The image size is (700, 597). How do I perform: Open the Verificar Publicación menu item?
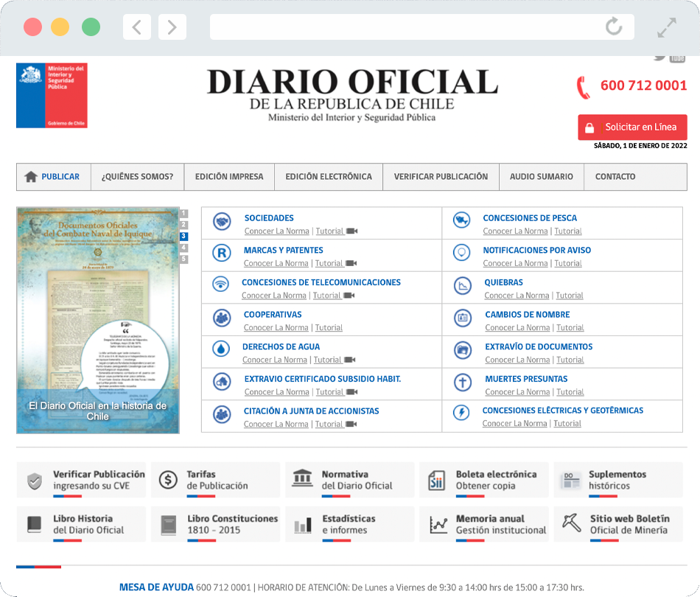pyautogui.click(x=441, y=177)
